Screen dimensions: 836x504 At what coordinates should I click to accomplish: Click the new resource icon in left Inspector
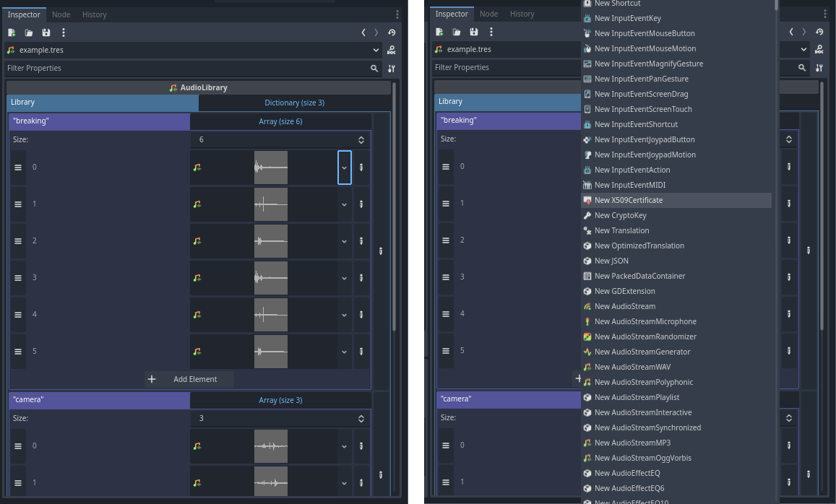coord(12,32)
